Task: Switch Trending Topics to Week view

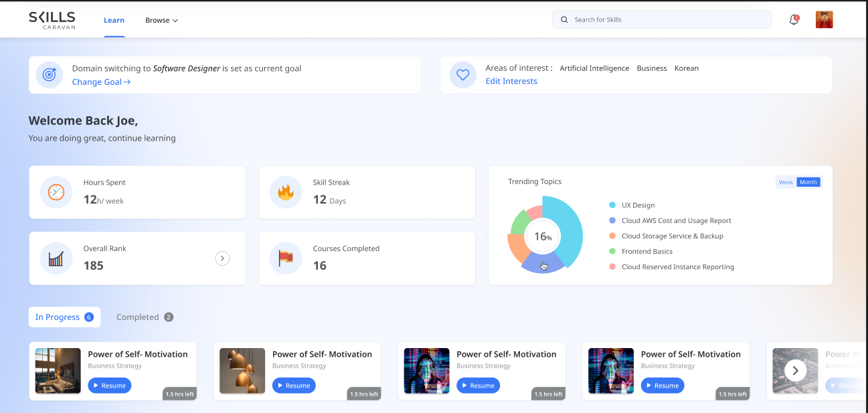Action: pos(785,181)
